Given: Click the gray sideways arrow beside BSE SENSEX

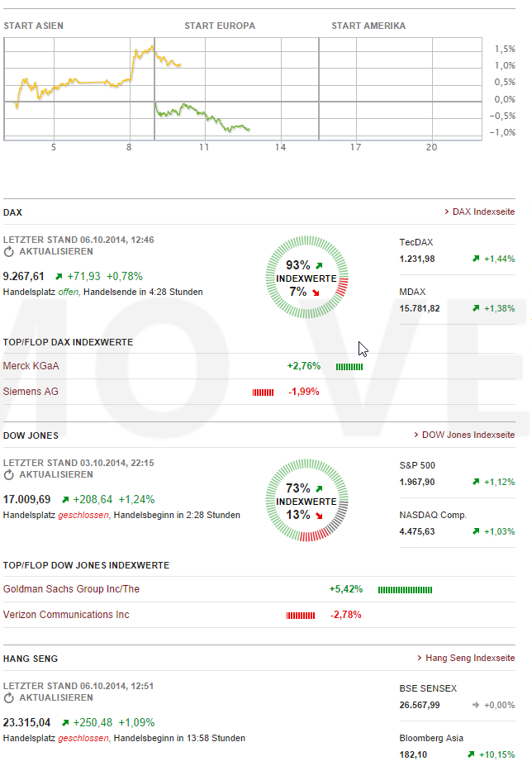Looking at the screenshot, I should point(476,705).
